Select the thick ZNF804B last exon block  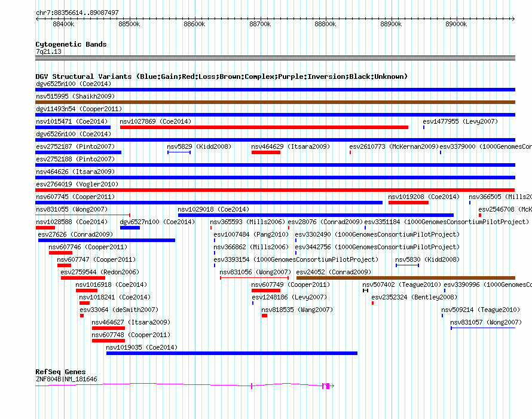328,386
